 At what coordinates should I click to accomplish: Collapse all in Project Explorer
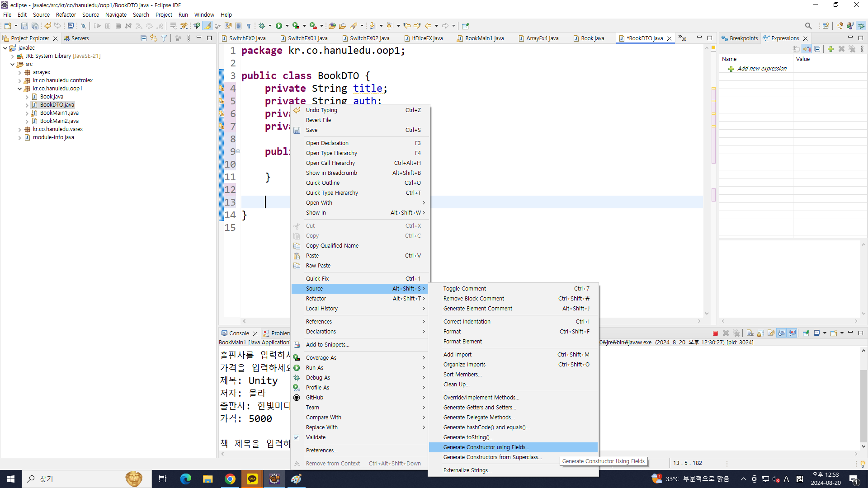tap(143, 38)
